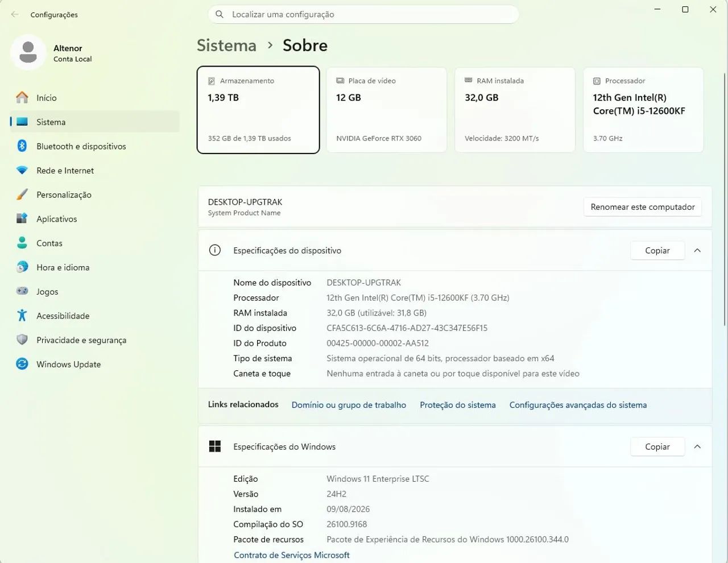Open Contrato de Serviços Microsoft link
This screenshot has width=728, height=563.
[292, 555]
